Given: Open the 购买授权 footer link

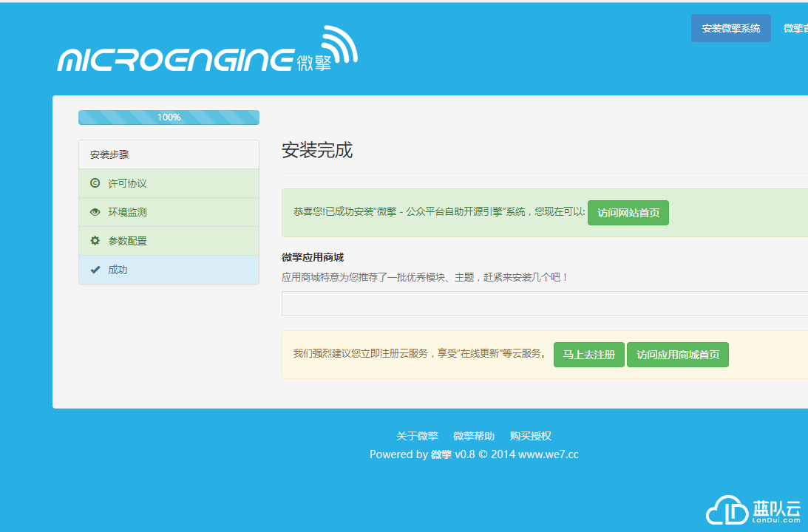Looking at the screenshot, I should (x=531, y=436).
